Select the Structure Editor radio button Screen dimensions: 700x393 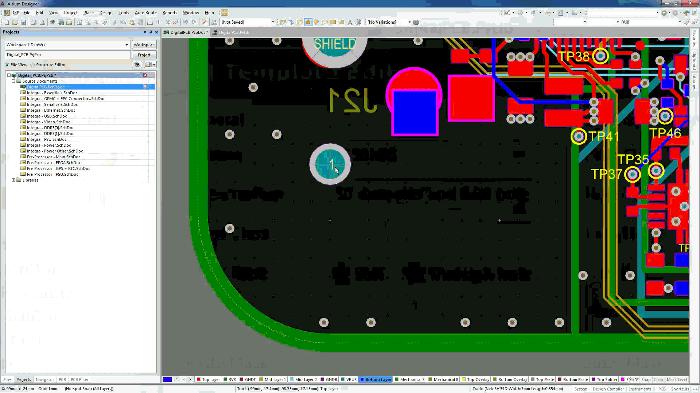pos(48,65)
